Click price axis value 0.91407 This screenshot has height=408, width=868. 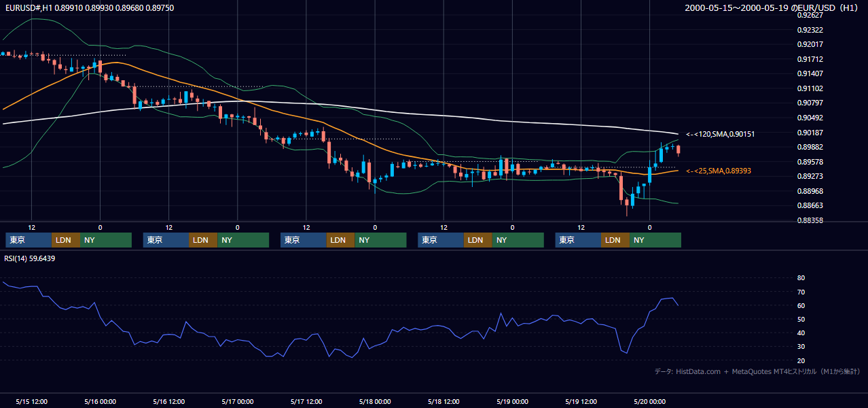click(810, 73)
